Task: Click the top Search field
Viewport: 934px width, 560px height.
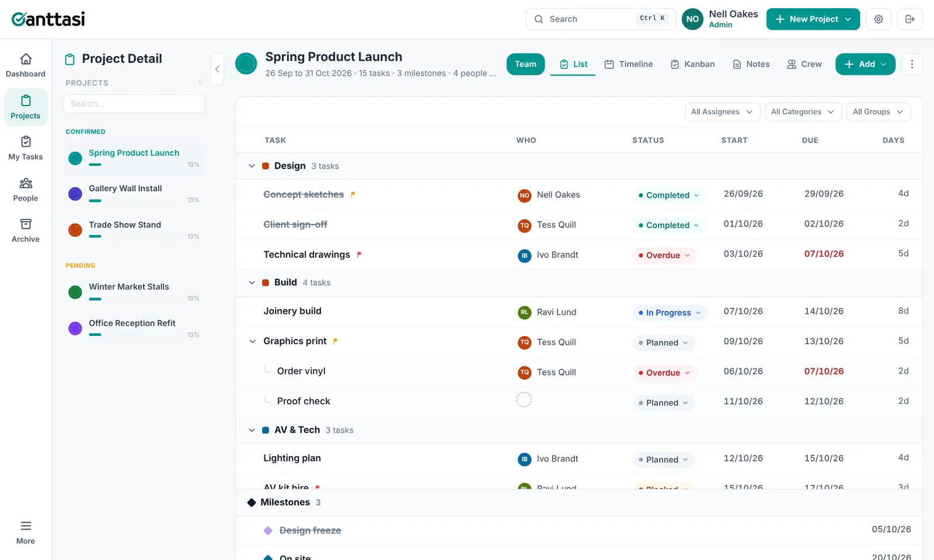Action: (601, 19)
